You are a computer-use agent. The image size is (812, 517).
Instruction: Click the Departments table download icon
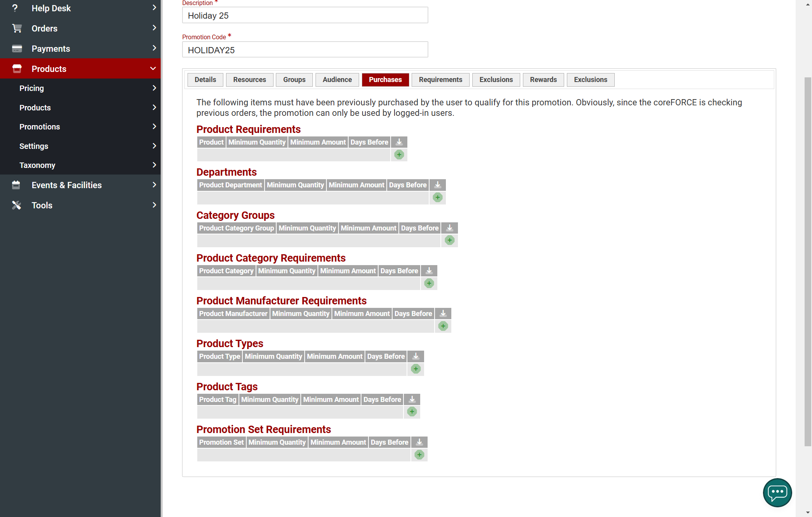click(437, 185)
